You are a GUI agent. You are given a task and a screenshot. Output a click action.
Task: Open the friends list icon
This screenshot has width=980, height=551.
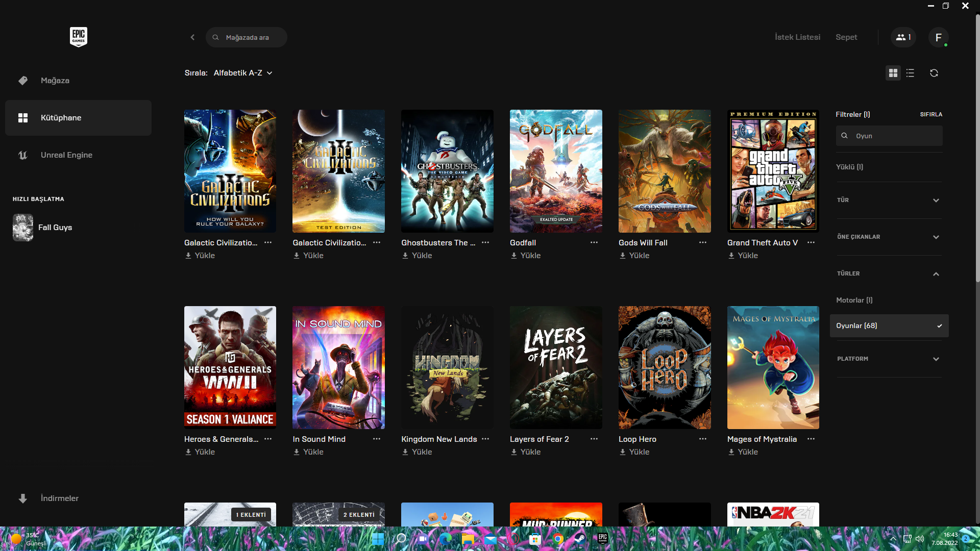903,37
